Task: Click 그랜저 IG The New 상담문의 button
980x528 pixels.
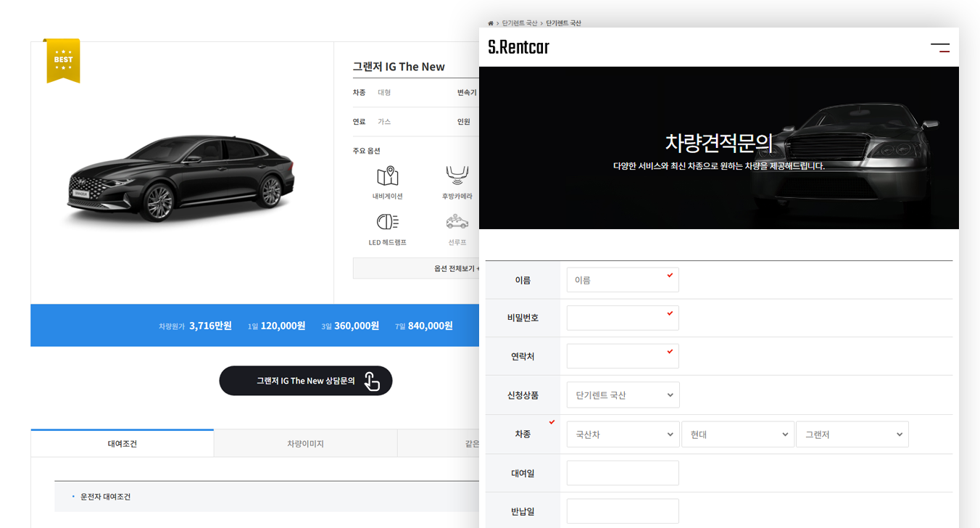Action: [x=306, y=381]
